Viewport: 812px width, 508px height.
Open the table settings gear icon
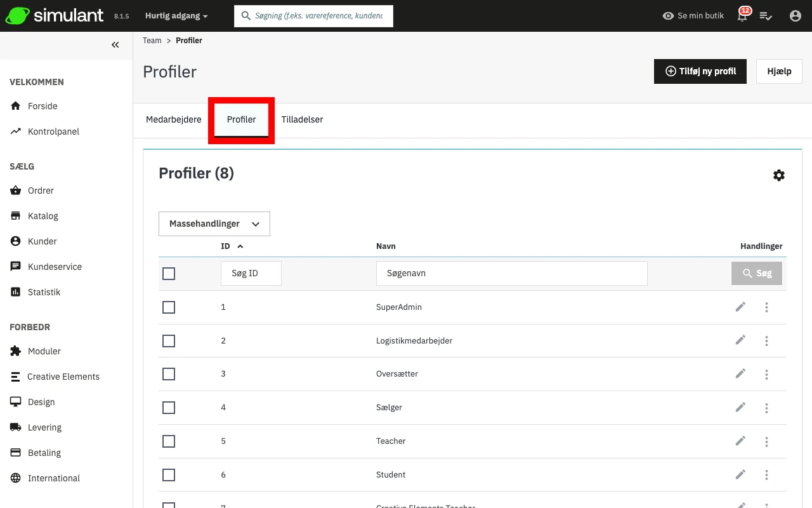(x=779, y=175)
